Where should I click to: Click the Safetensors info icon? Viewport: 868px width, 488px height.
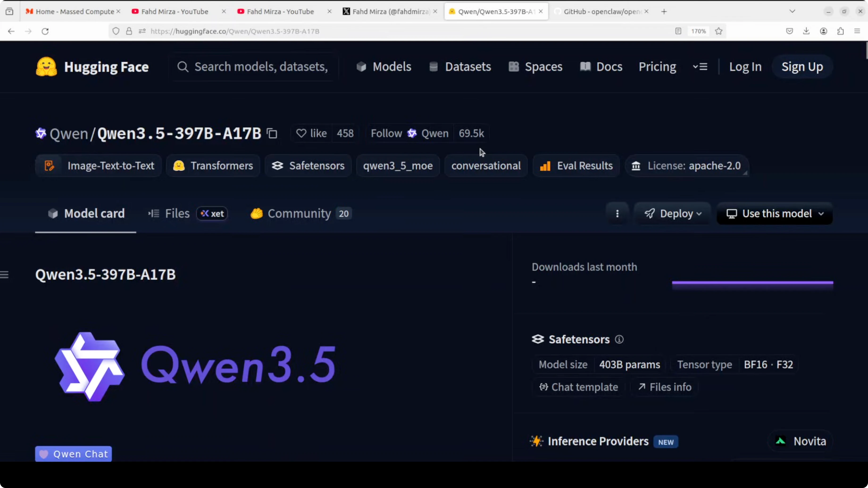coord(619,339)
